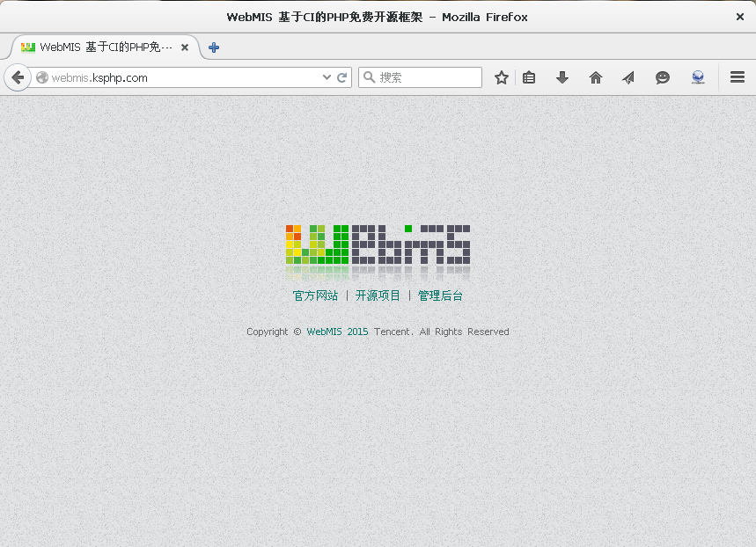Open the downloads arrow icon
756x547 pixels.
click(562, 77)
